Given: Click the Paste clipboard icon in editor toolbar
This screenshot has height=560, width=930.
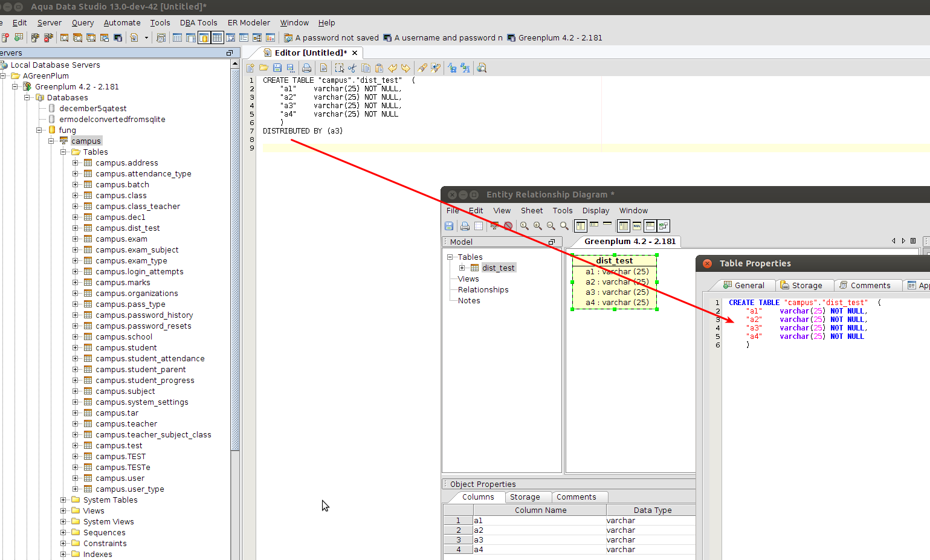Looking at the screenshot, I should click(x=379, y=68).
